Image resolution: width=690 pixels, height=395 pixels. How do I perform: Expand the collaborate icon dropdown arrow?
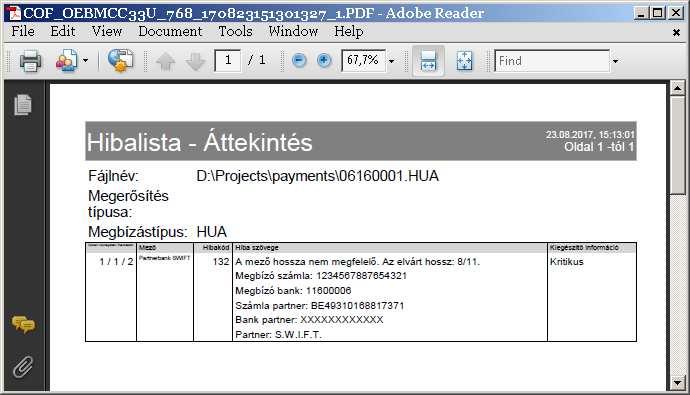pos(85,61)
